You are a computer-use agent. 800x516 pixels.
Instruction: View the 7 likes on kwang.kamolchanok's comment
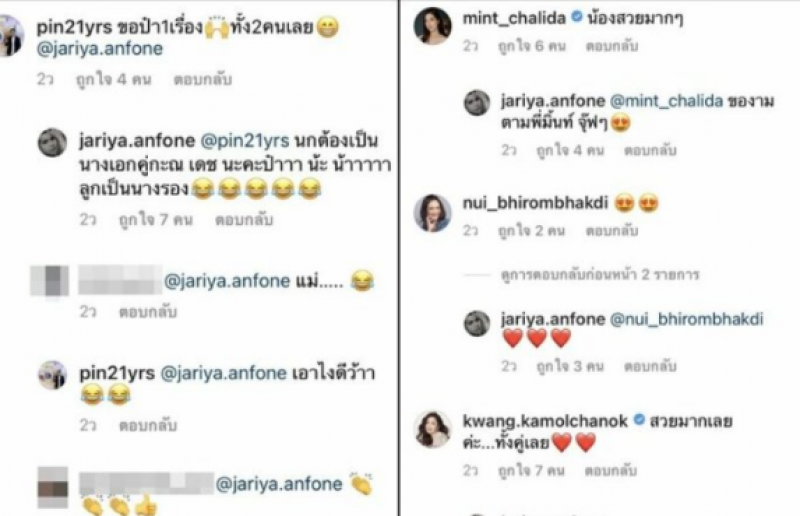coord(531,470)
